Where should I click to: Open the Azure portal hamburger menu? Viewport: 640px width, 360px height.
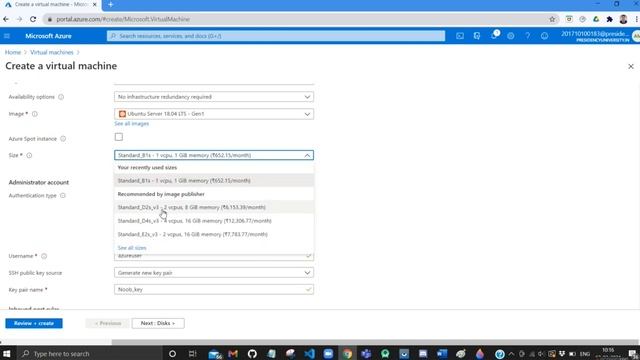tap(7, 36)
